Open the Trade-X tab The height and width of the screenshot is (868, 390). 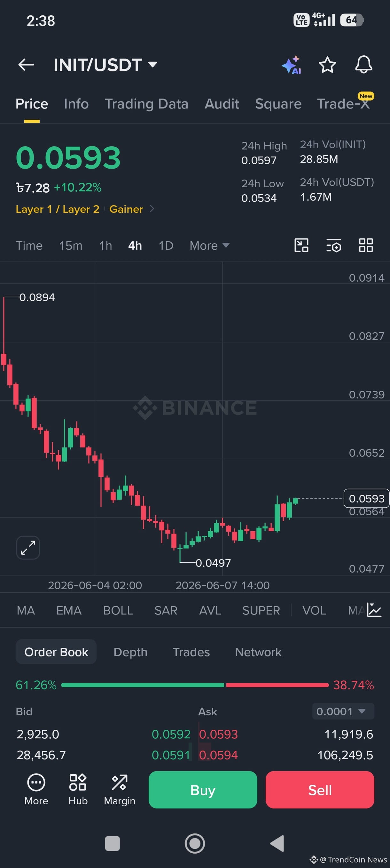click(x=343, y=104)
